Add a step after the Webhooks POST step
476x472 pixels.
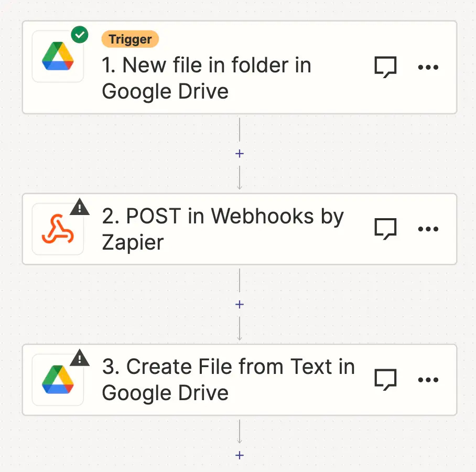240,304
